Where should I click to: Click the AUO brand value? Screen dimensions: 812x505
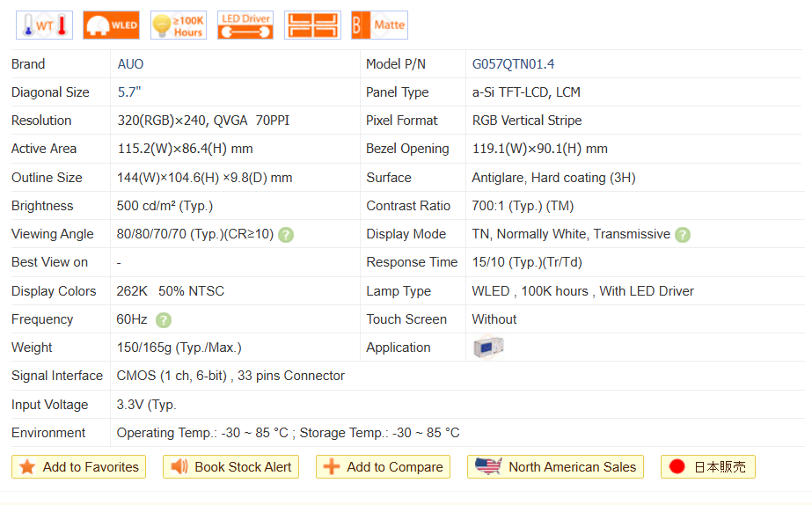pos(130,64)
